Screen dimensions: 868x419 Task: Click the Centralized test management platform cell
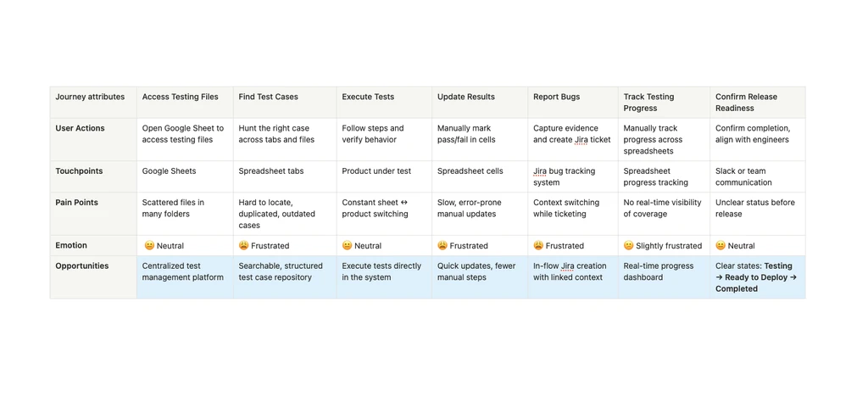click(x=185, y=277)
